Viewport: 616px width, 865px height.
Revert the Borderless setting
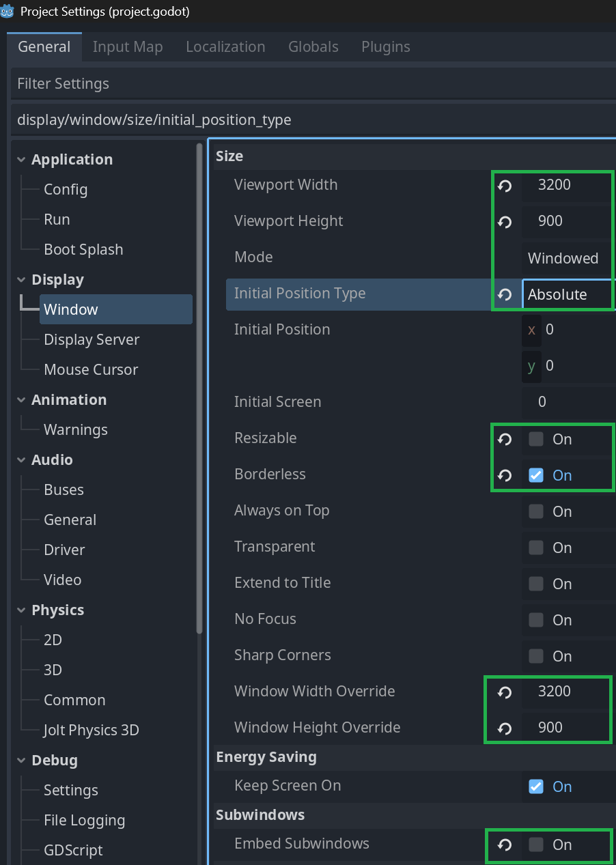[505, 475]
